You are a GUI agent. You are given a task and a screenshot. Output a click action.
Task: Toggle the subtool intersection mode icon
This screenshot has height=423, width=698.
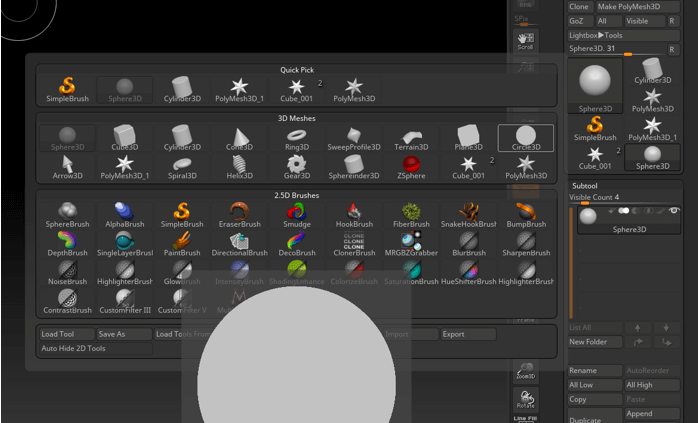click(x=649, y=211)
